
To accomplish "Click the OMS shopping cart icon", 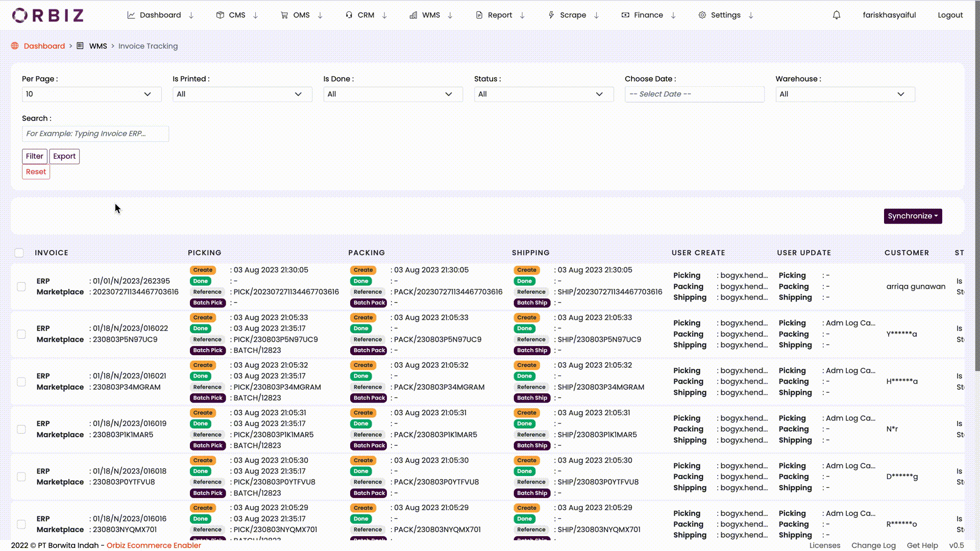I will click(284, 15).
